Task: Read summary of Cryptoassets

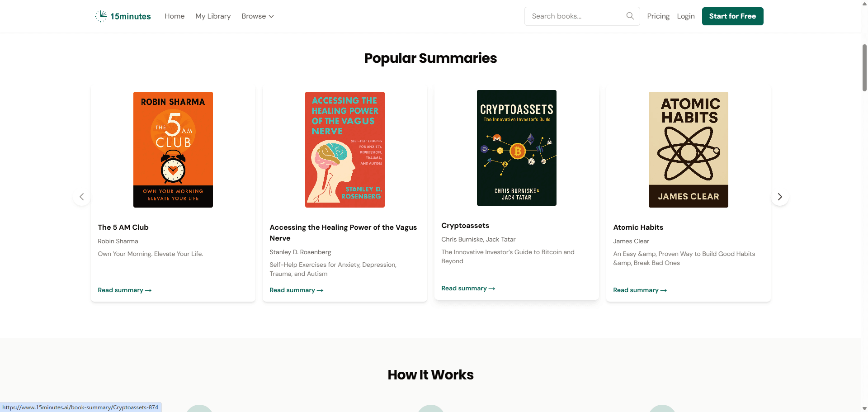Action: pos(468,288)
